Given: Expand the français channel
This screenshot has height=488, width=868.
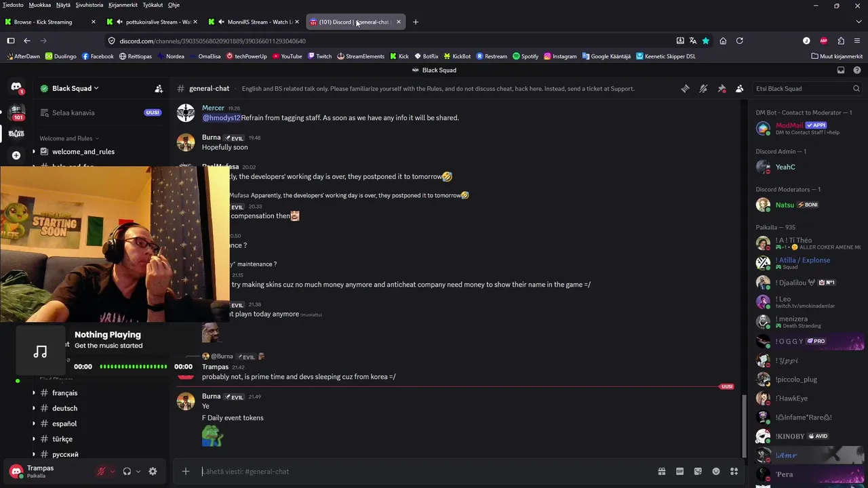Looking at the screenshot, I should [34, 393].
